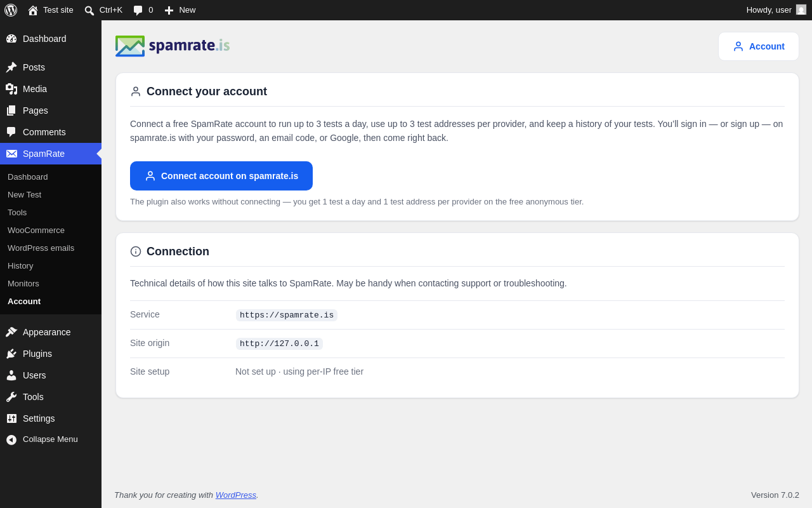Click the Technical details description text
The width and height of the screenshot is (812, 508).
pos(348,283)
